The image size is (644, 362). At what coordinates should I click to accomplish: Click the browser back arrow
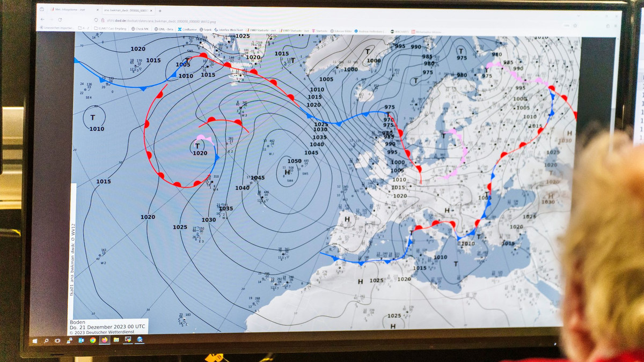(x=42, y=19)
